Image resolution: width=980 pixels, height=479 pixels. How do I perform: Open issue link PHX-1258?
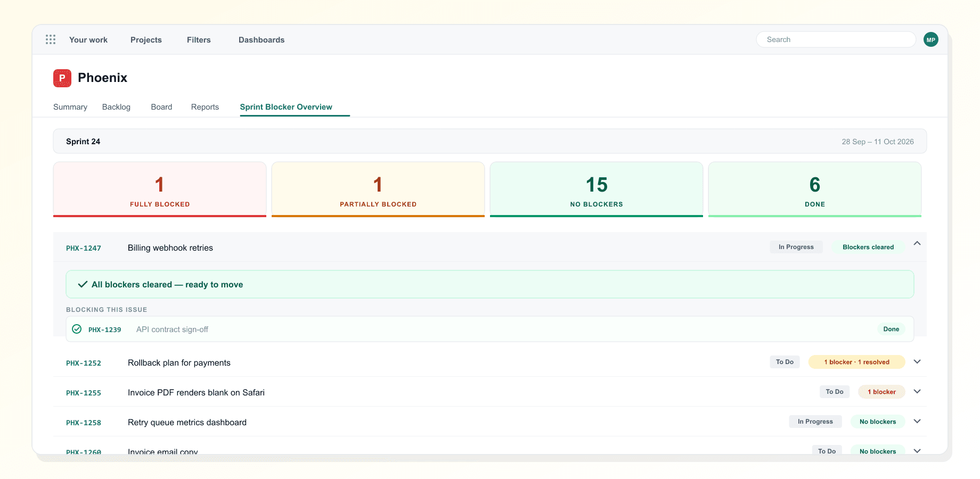click(x=84, y=423)
